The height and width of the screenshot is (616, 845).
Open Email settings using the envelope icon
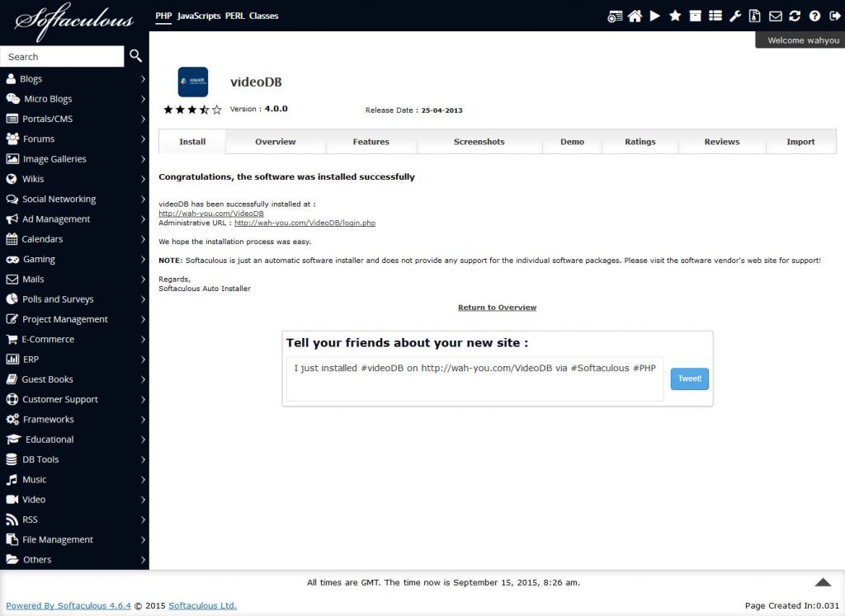(x=776, y=16)
